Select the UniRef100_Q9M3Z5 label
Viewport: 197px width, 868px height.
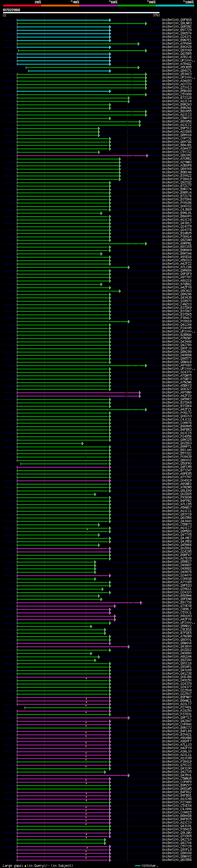(177, 440)
